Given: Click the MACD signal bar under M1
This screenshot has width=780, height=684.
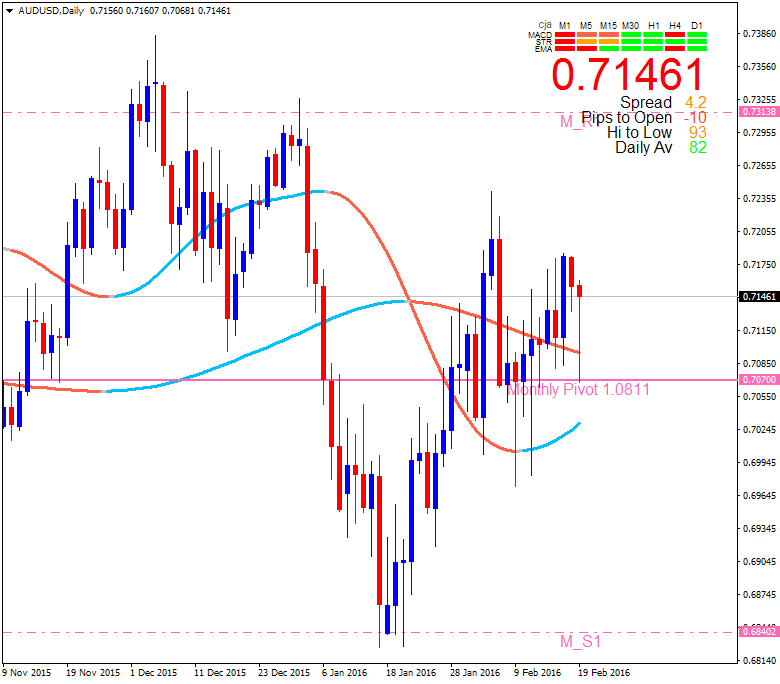Looking at the screenshot, I should (565, 35).
